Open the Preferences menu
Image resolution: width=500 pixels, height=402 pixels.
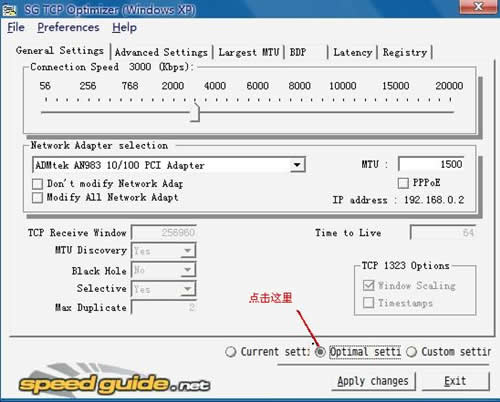pyautogui.click(x=68, y=27)
